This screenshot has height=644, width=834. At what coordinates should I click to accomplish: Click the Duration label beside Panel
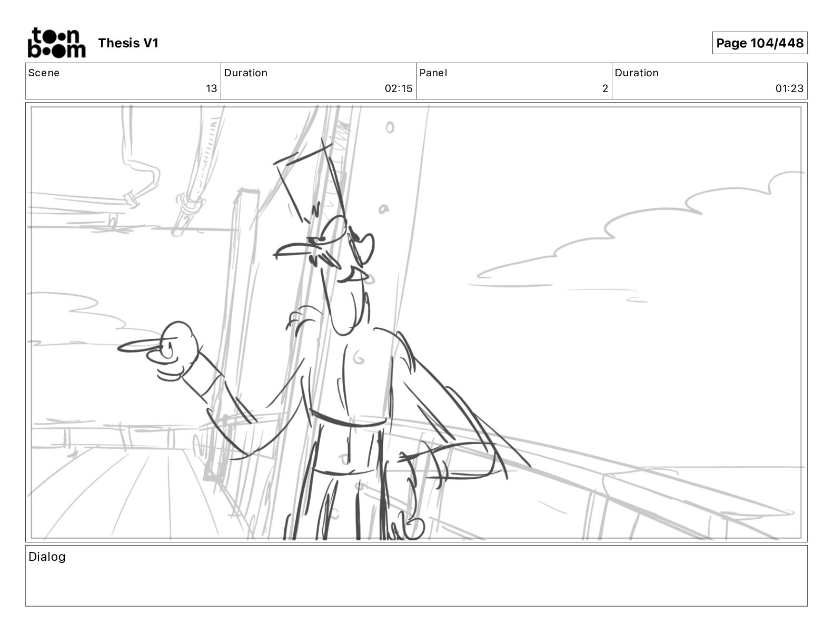[x=637, y=73]
